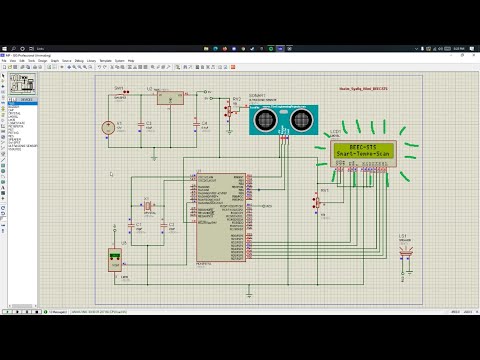
Task: Open the Template menu
Action: 106,61
